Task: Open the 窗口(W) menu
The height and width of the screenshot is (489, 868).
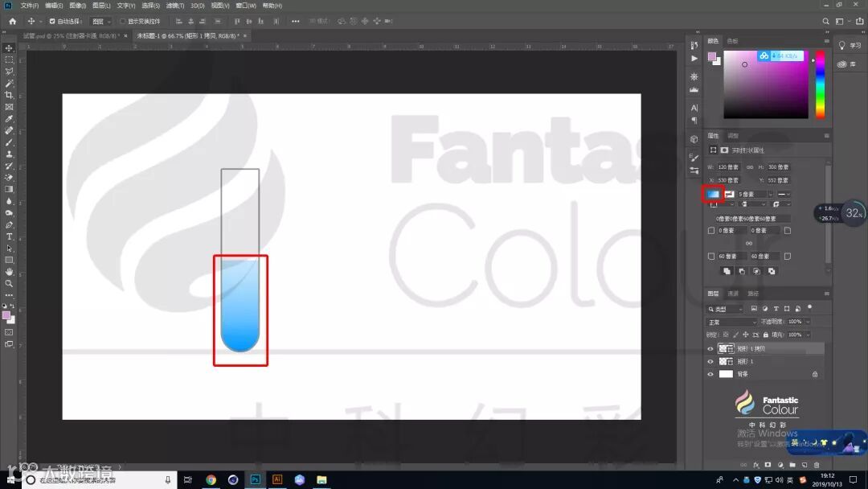Action: [x=246, y=6]
